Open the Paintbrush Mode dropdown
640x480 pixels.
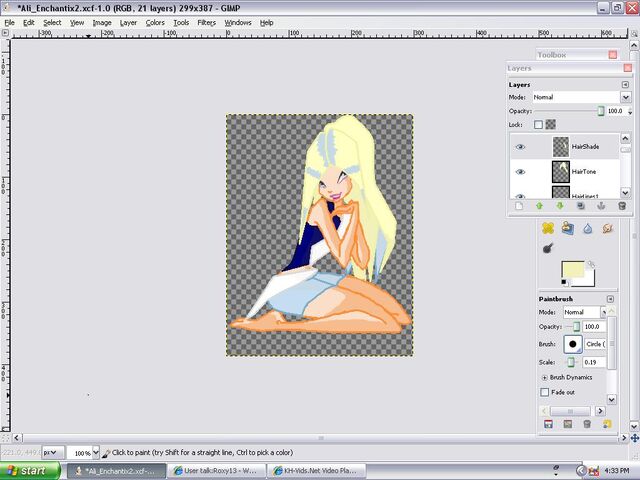584,312
